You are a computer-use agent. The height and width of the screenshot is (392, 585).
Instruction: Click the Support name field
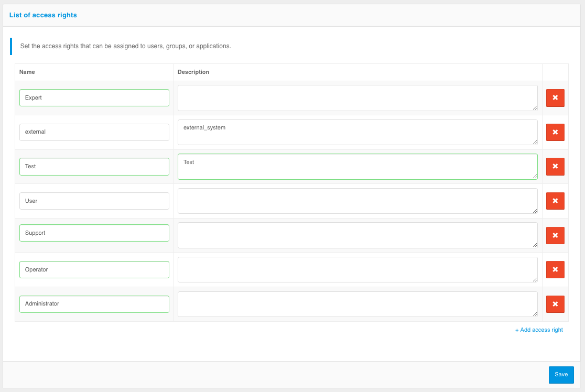coord(94,233)
